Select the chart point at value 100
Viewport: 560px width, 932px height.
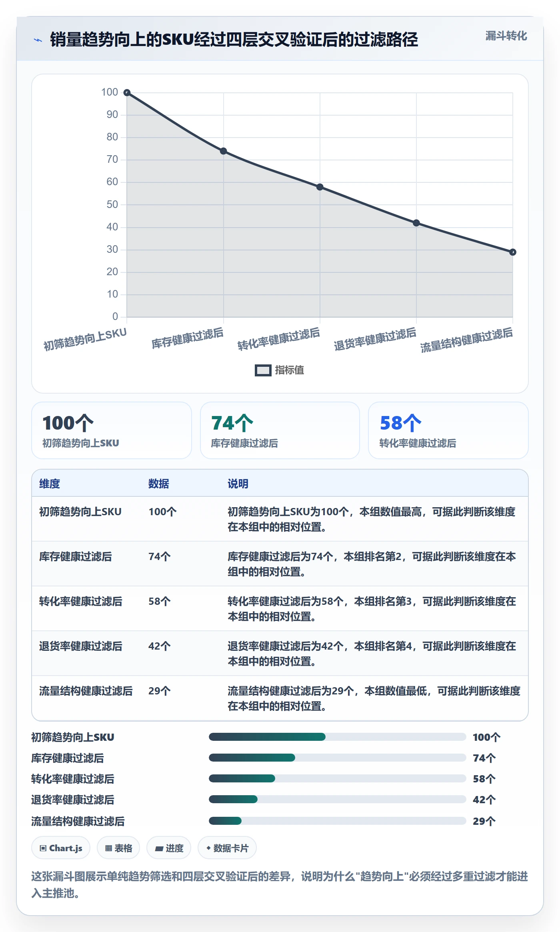(127, 93)
